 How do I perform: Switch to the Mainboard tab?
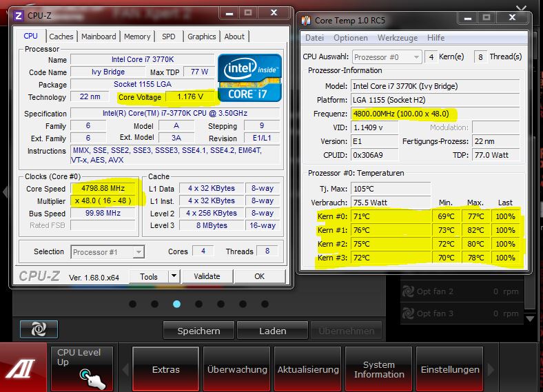tap(99, 37)
